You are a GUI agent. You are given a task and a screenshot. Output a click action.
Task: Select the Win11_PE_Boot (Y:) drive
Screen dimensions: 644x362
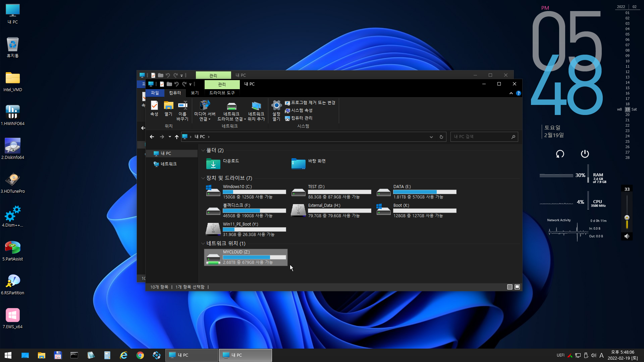pyautogui.click(x=246, y=229)
